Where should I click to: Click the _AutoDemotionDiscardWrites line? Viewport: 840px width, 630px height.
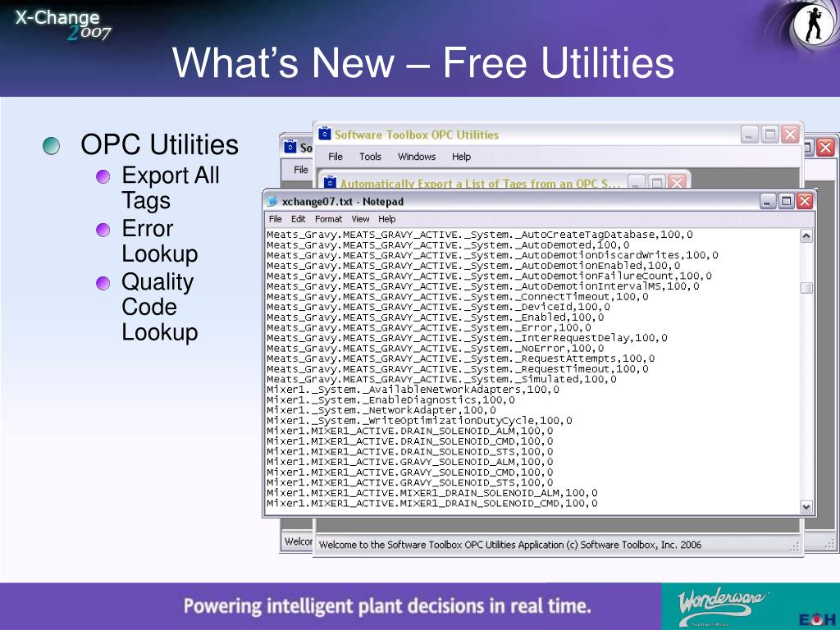pos(492,255)
